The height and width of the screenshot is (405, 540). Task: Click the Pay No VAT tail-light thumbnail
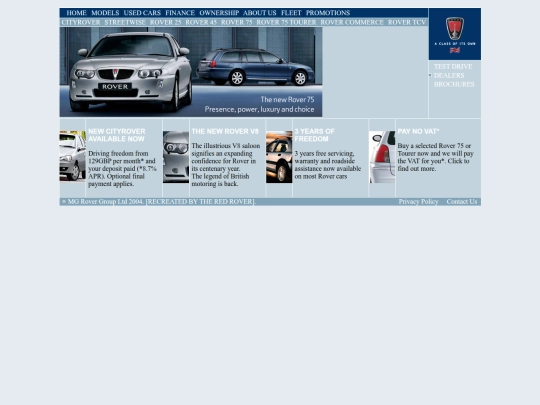click(x=382, y=157)
